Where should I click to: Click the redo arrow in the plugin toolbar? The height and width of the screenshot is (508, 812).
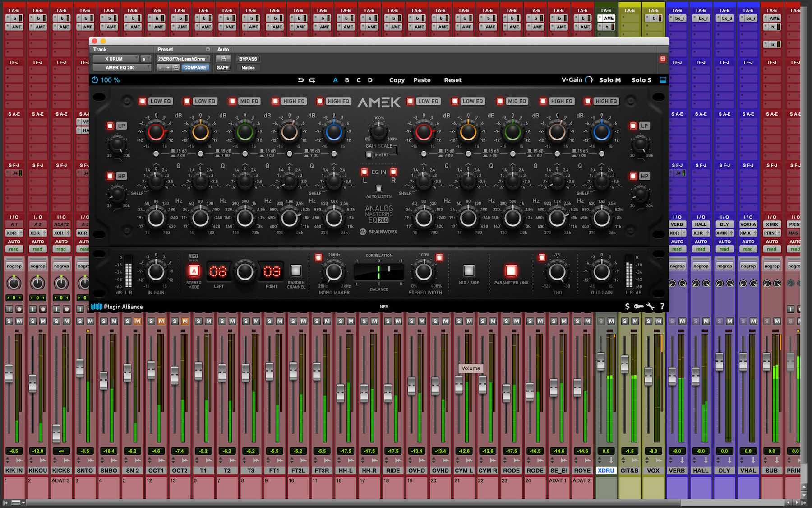[x=312, y=79]
